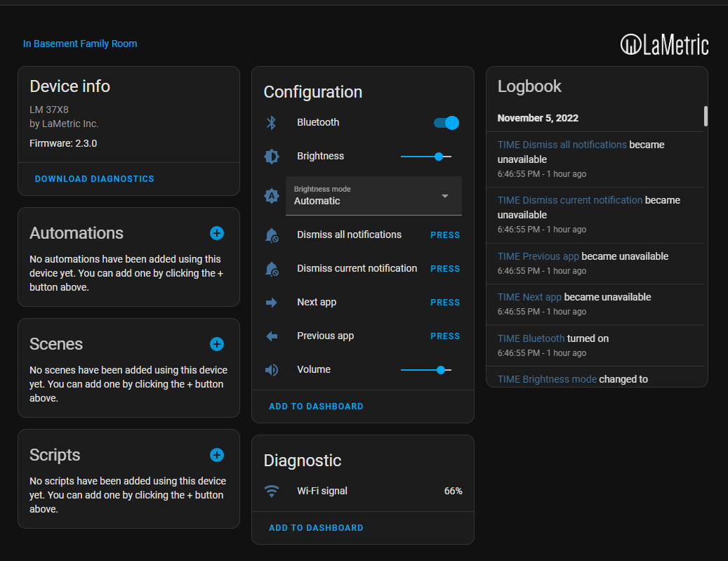Click the Bluetooth icon in Configuration

(x=272, y=123)
